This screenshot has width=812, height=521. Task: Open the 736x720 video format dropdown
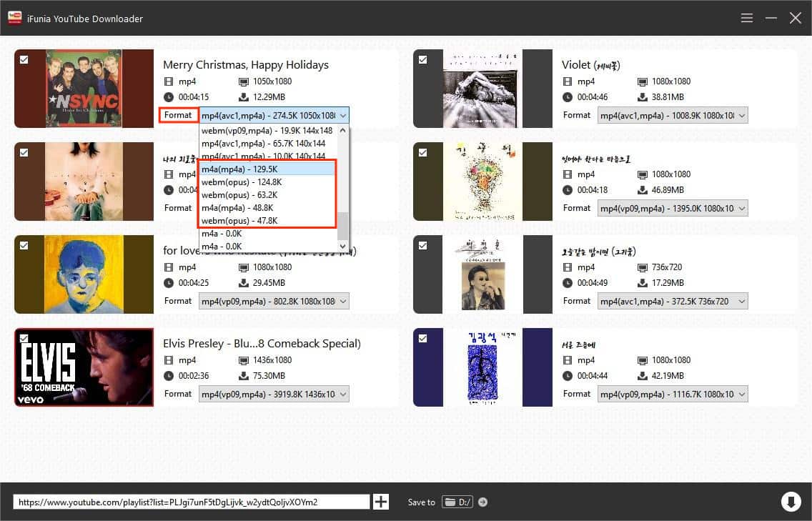(x=673, y=301)
